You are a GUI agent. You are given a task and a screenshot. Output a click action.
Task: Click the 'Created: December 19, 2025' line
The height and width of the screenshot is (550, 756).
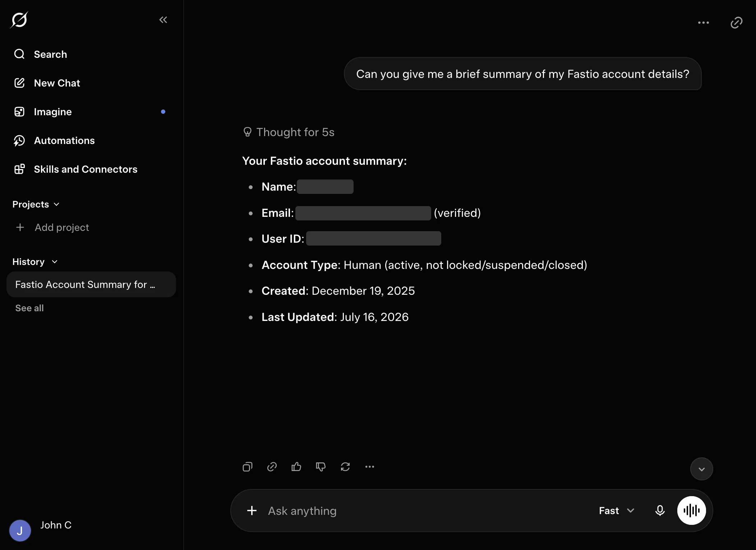[338, 291]
